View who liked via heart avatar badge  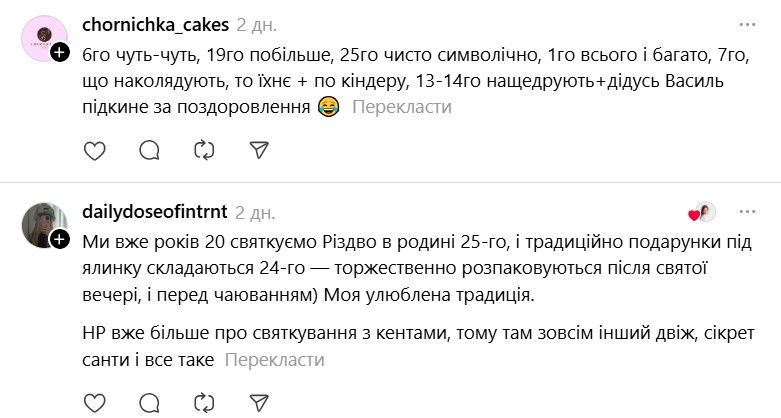point(702,212)
